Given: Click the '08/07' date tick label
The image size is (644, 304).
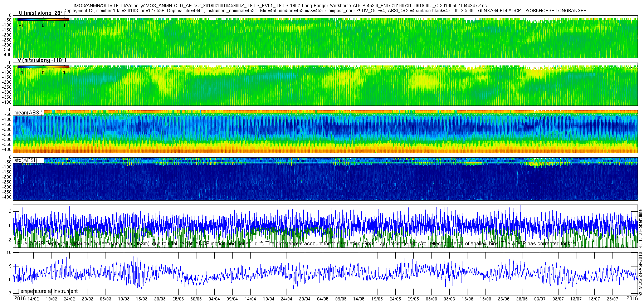Looking at the screenshot, I should (558, 299).
